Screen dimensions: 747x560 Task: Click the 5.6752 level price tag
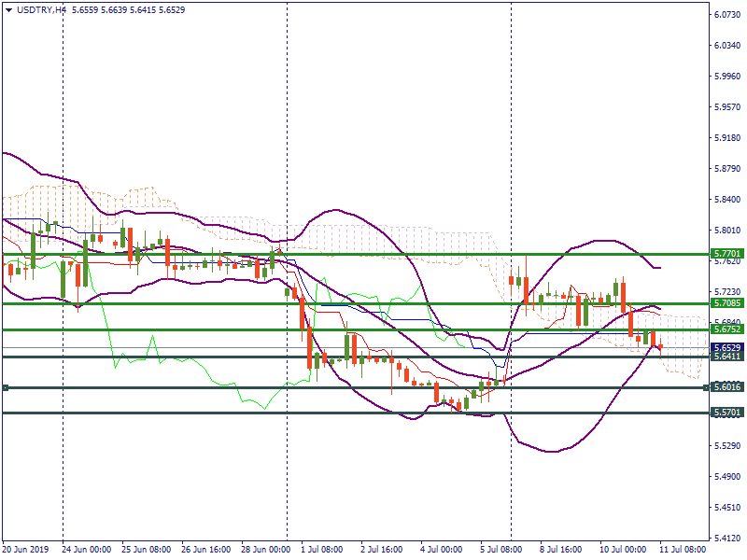(726, 329)
